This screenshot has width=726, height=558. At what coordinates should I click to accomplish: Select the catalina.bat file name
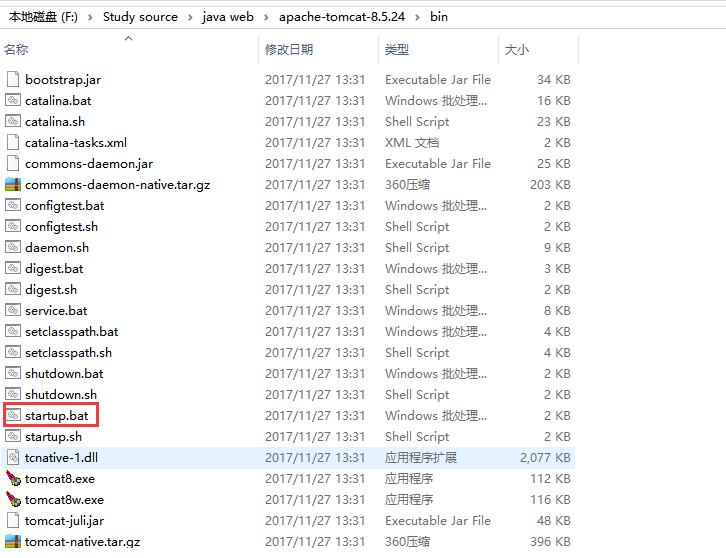click(58, 100)
